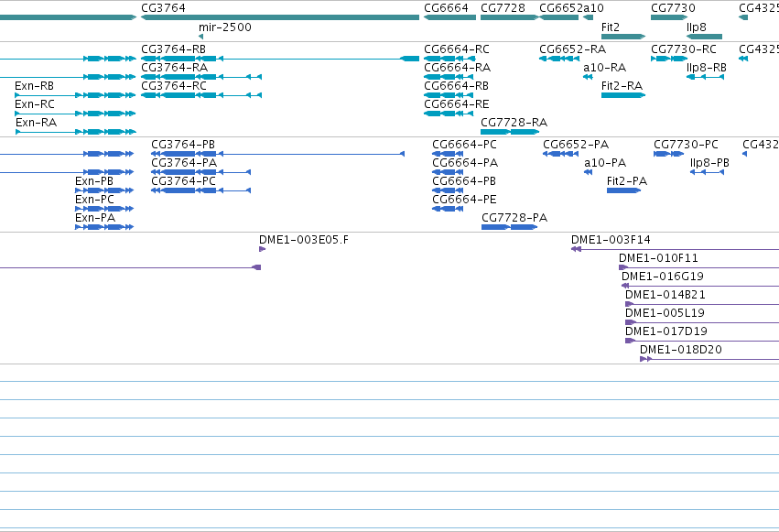Image resolution: width=779 pixels, height=532 pixels.
Task: Click the CG7728-PA protein label
Action: point(514,218)
